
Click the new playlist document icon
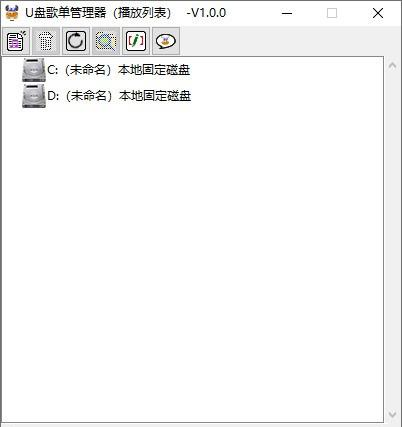(16, 41)
